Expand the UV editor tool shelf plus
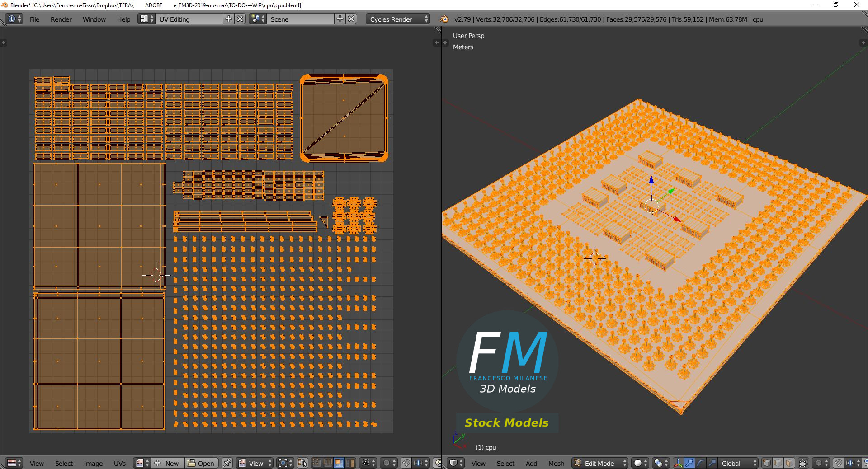The height and width of the screenshot is (469, 868). click(3, 42)
